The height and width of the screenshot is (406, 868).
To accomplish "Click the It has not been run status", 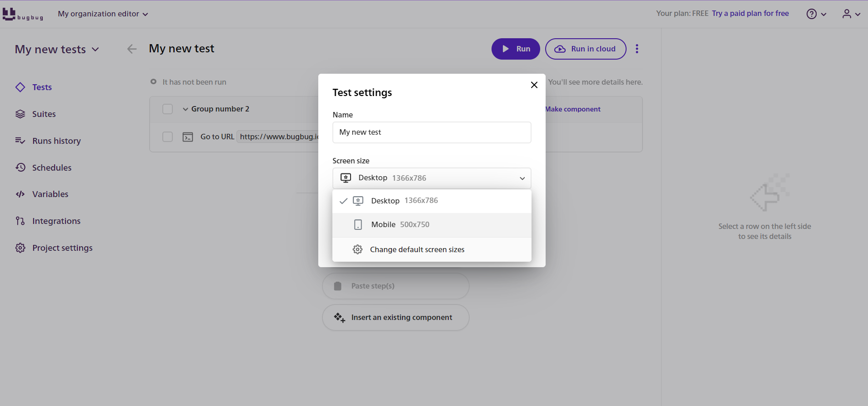I will point(194,82).
